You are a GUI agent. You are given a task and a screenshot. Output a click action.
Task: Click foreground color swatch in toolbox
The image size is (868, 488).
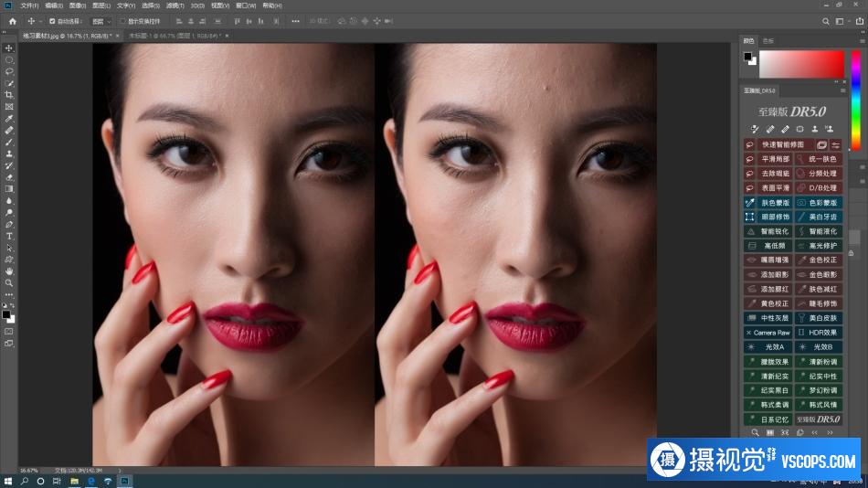coord(6,314)
